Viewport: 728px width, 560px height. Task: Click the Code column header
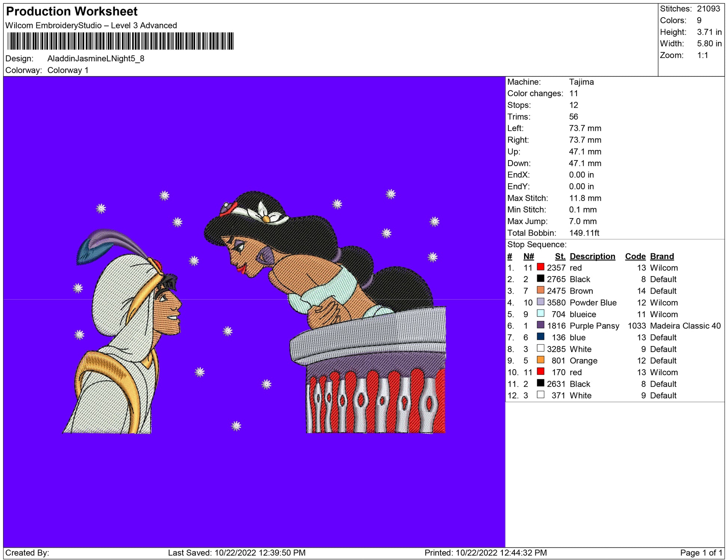635,256
